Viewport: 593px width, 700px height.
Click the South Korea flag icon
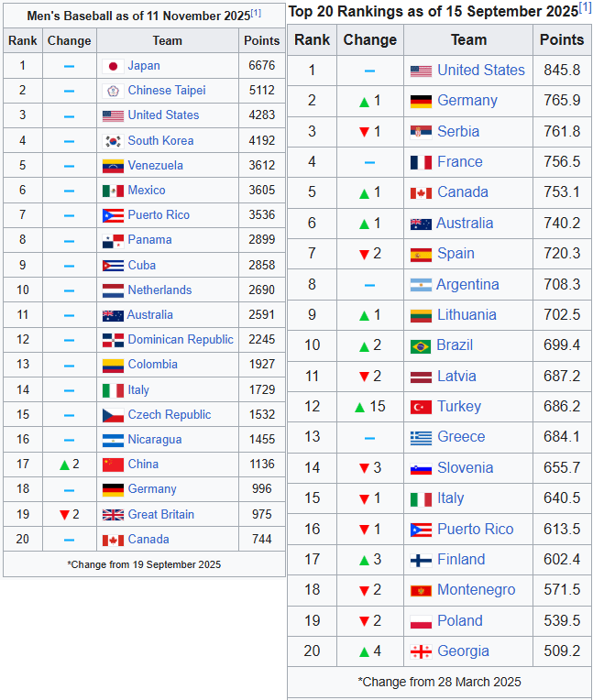click(113, 141)
